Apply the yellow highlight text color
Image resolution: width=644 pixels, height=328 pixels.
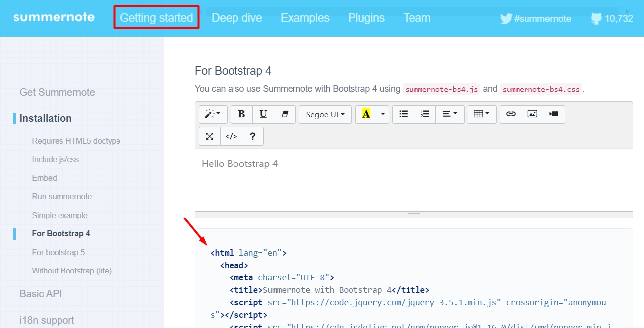click(366, 114)
